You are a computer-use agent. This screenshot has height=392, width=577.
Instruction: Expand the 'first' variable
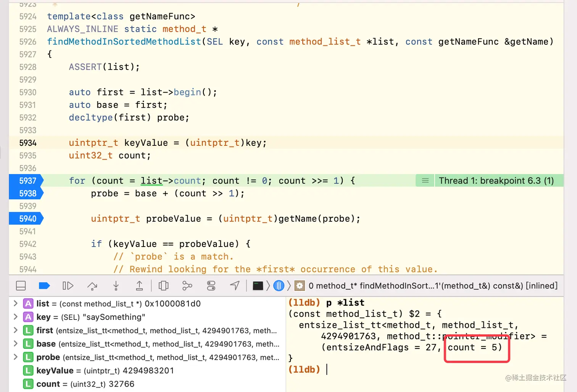click(x=15, y=330)
